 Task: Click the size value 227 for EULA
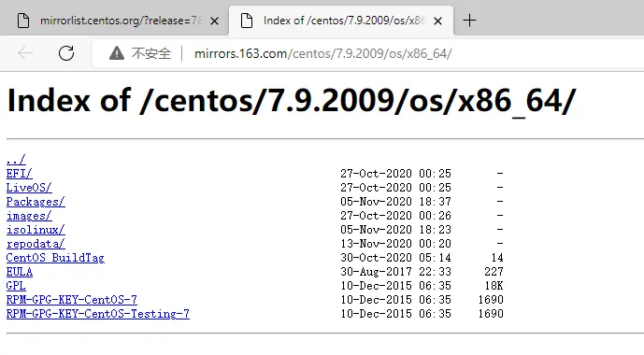tap(494, 271)
